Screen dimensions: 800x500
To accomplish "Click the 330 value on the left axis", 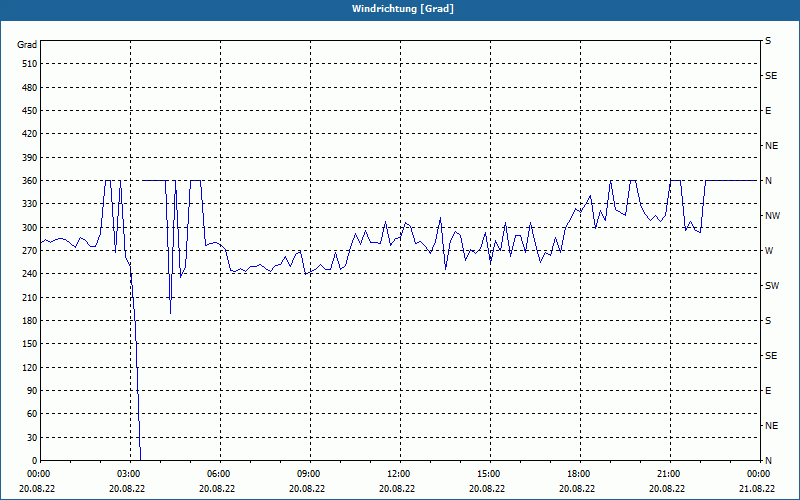I will (30, 204).
